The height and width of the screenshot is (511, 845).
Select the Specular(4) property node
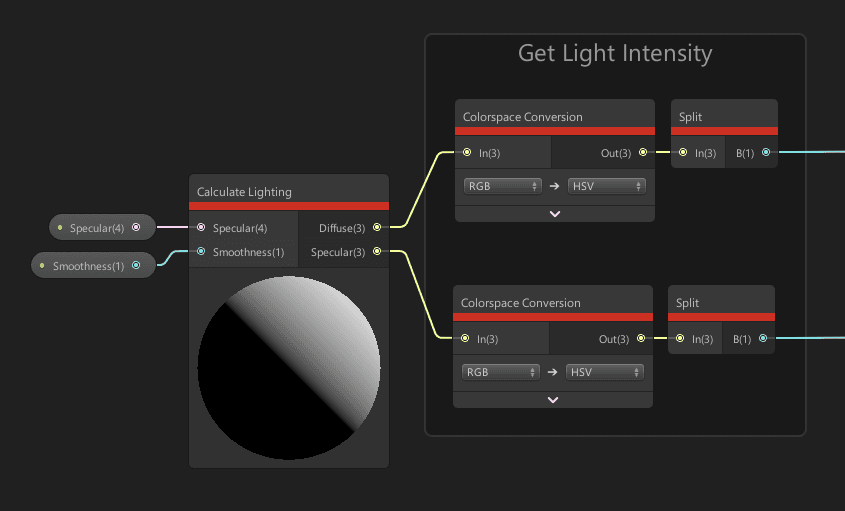96,228
